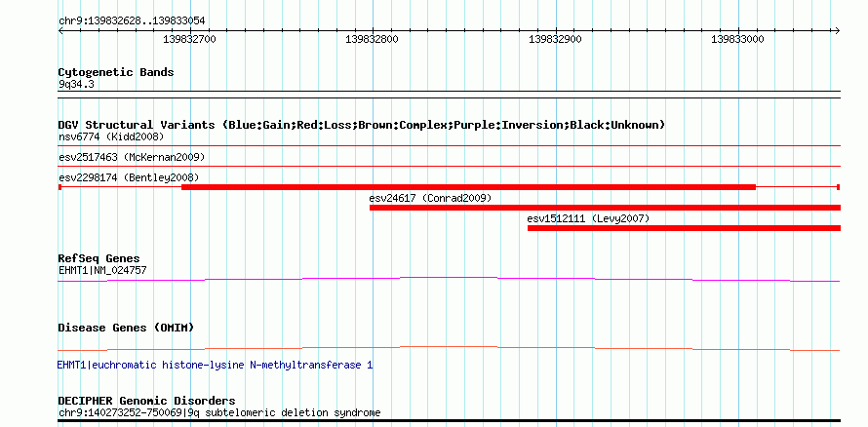Select the Disease Genes (OMIM) track title
Viewport: 868px width, 427px height.
(x=126, y=328)
